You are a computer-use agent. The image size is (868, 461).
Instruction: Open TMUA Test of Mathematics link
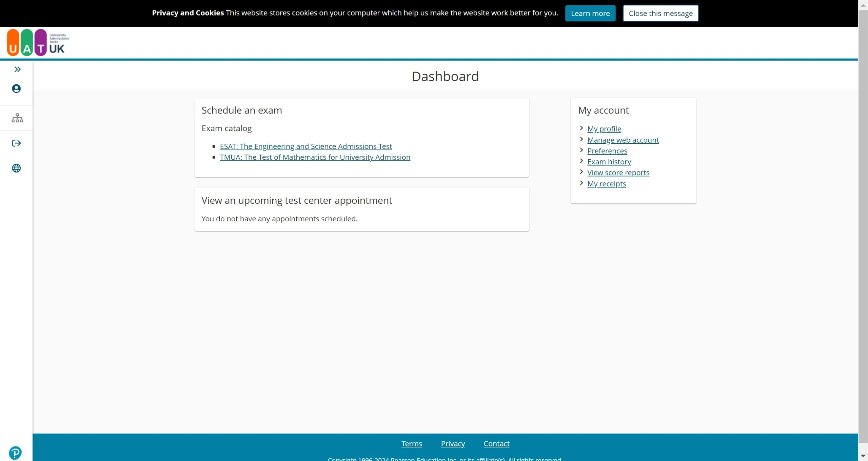click(x=315, y=157)
